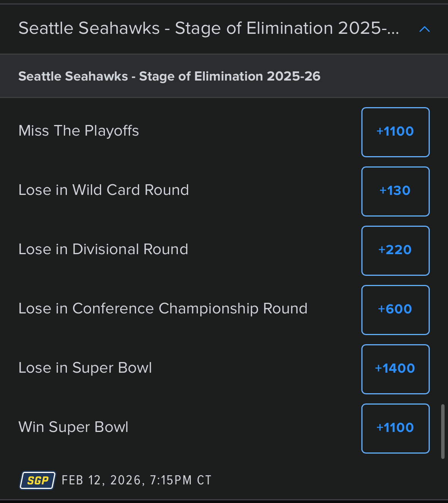Click the 7:15PM CT time text
Image resolution: width=448 pixels, height=503 pixels.
(x=180, y=480)
